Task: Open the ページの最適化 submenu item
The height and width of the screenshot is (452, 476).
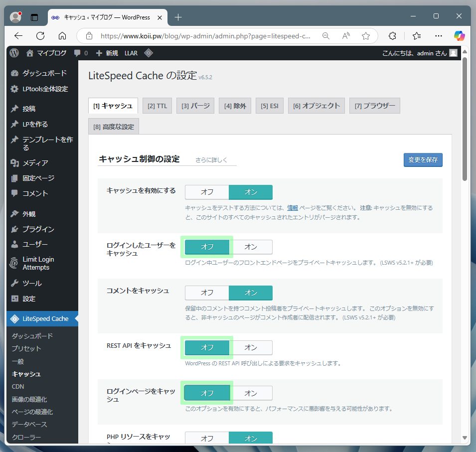Action: point(32,412)
